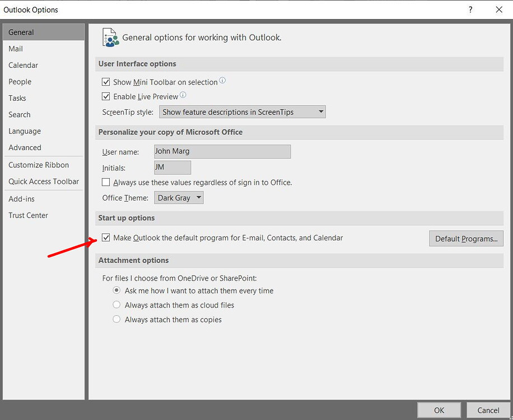Viewport: 513px width, 420px height.
Task: Check Always use these values regardless of sign in
Action: 106,182
